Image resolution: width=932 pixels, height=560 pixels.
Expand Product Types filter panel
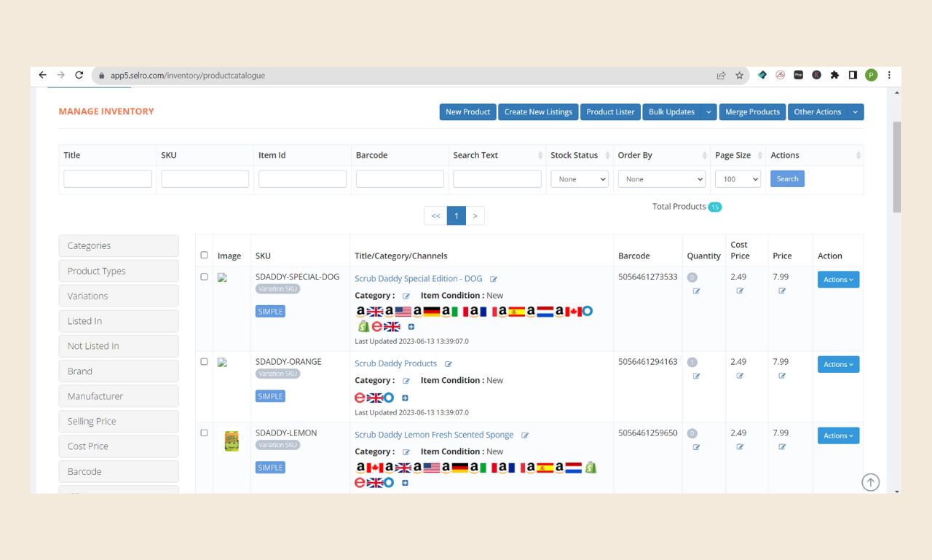[119, 271]
